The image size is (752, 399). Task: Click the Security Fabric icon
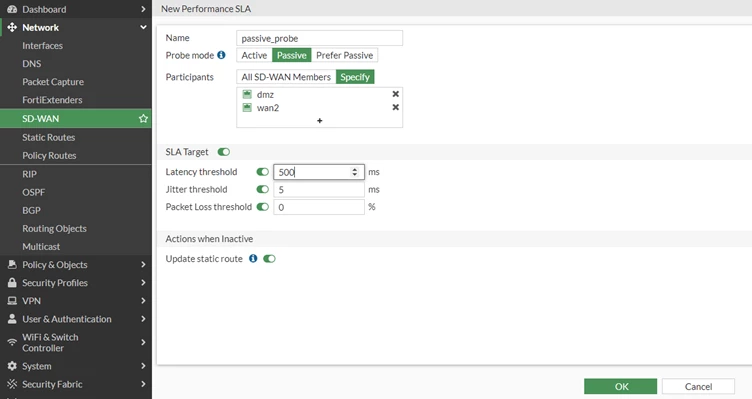tap(12, 384)
